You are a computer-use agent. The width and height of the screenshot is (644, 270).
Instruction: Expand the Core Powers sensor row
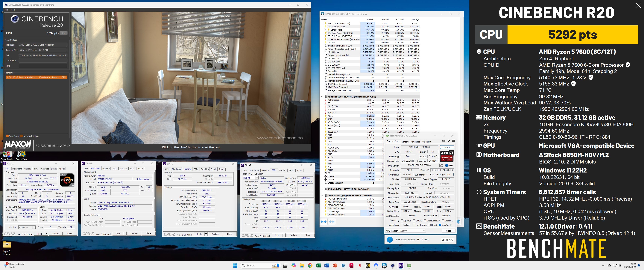[325, 30]
